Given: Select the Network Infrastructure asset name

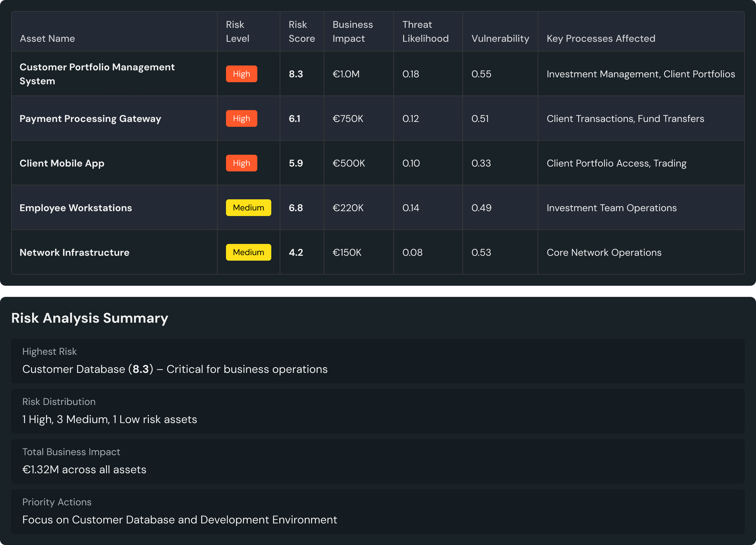Looking at the screenshot, I should click(74, 253).
